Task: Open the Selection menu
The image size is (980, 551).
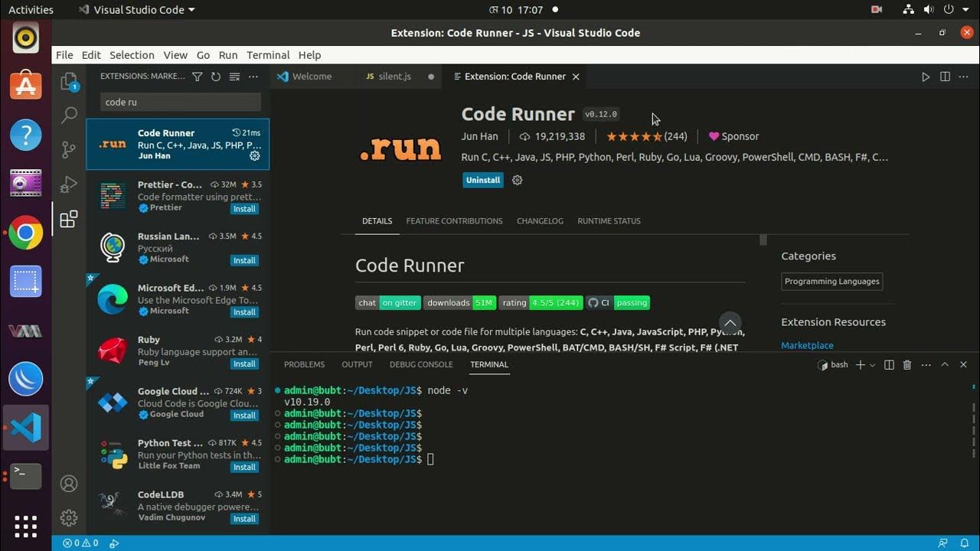Action: (x=132, y=55)
